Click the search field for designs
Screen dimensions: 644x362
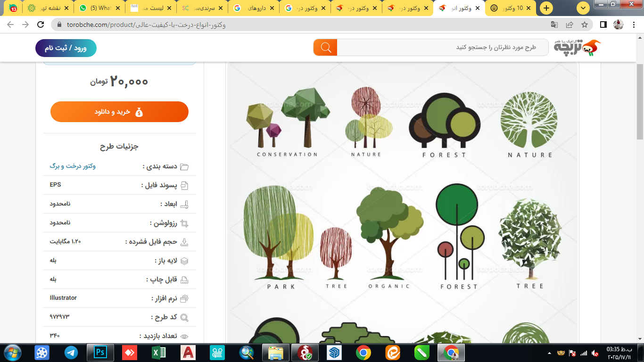442,47
